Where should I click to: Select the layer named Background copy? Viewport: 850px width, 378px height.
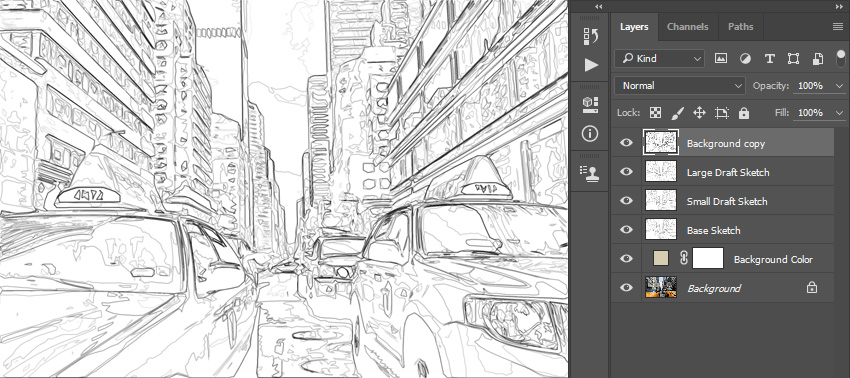click(726, 144)
